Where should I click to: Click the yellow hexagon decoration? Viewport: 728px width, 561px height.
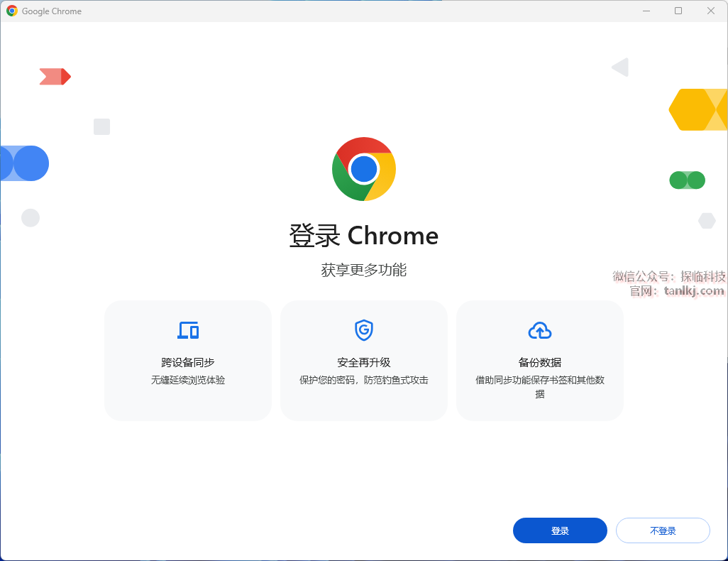click(x=697, y=109)
